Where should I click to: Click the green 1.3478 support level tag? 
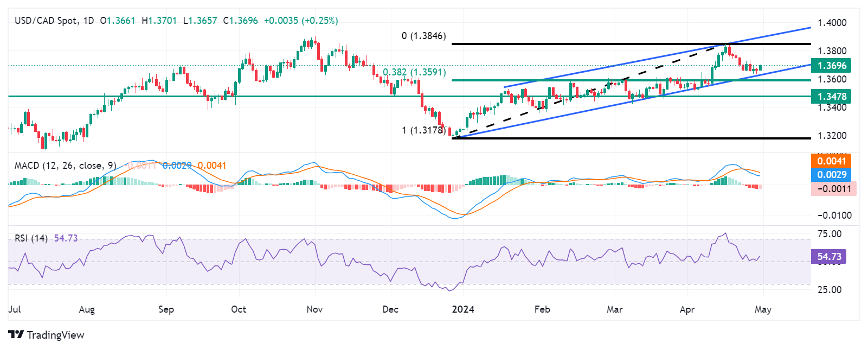coord(832,97)
